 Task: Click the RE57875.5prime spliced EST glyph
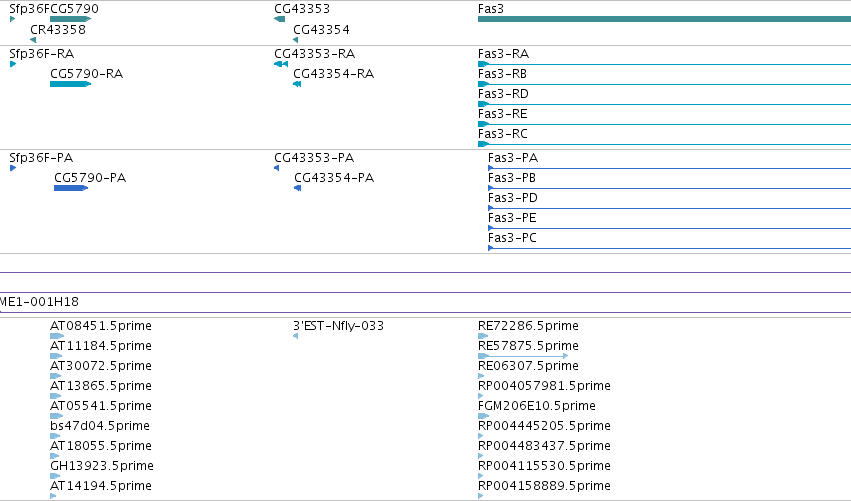pos(523,356)
